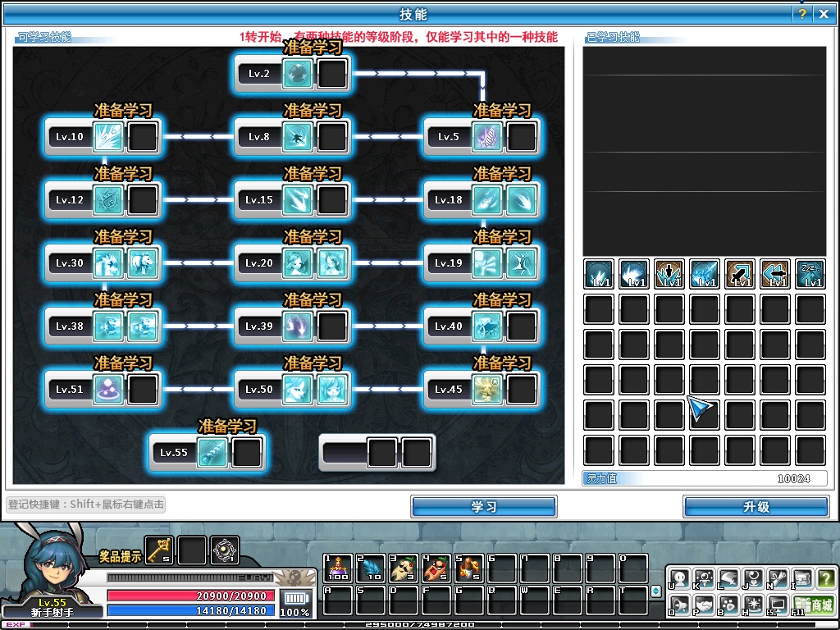
Task: Choose the second Lv.18 skill icon
Action: point(521,200)
